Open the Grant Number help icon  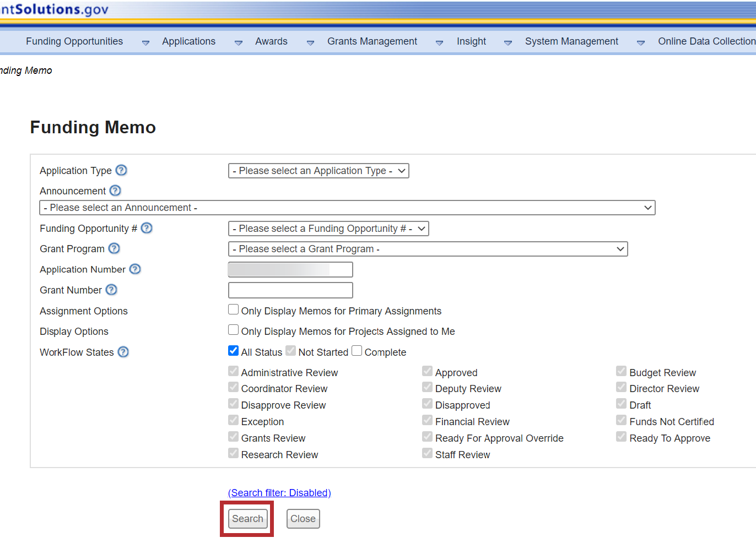(111, 290)
